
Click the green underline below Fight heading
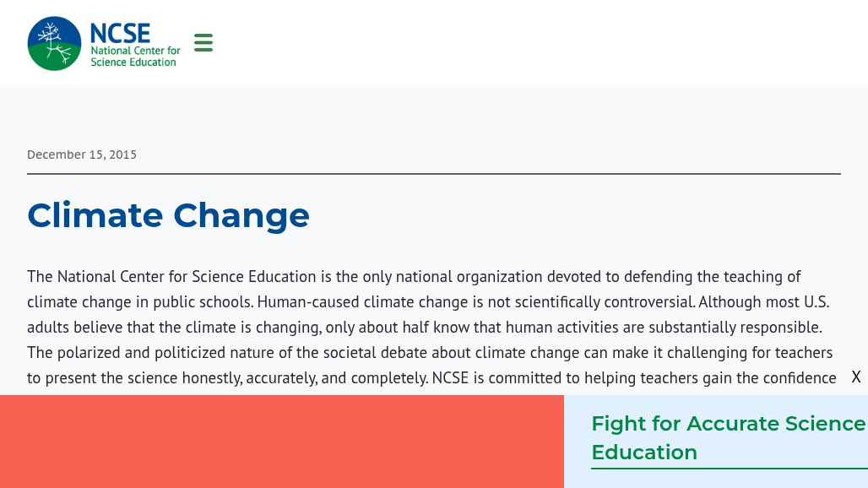pos(729,469)
